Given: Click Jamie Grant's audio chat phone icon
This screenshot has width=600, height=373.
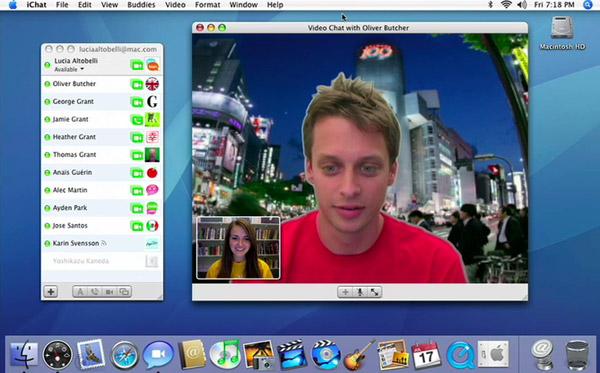Looking at the screenshot, I should [x=137, y=120].
